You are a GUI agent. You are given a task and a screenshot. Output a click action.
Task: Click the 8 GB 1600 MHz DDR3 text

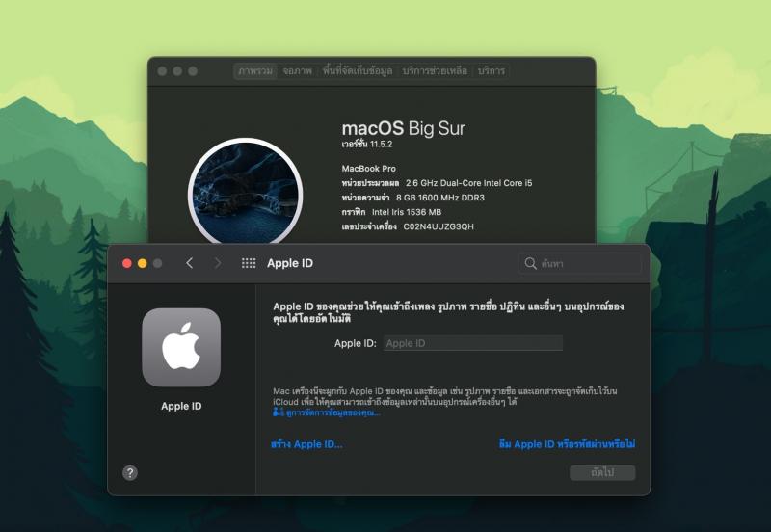[x=440, y=198]
